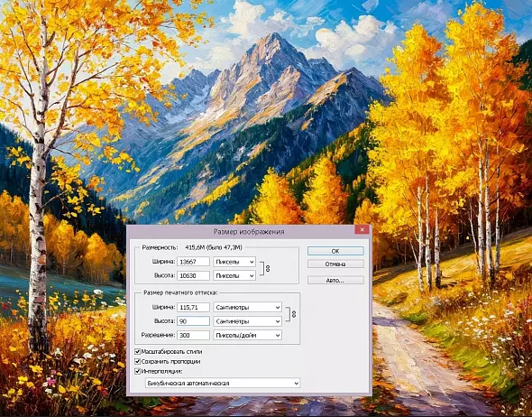532x417 pixels.
Task: Click the print height field showing 90
Action: click(193, 321)
